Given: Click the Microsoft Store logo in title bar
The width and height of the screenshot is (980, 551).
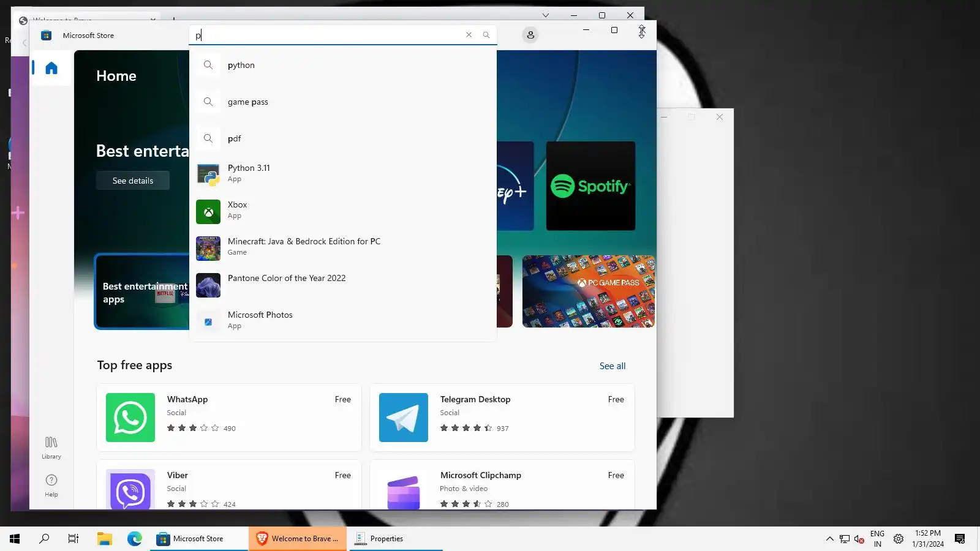Looking at the screenshot, I should tap(46, 36).
